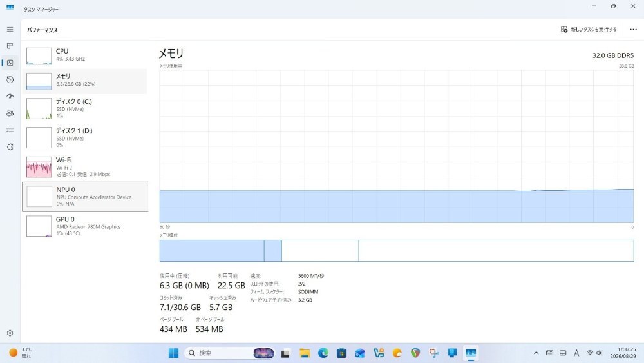Click the 534 MB non-paged pool value
The height and width of the screenshot is (363, 644).
point(209,329)
